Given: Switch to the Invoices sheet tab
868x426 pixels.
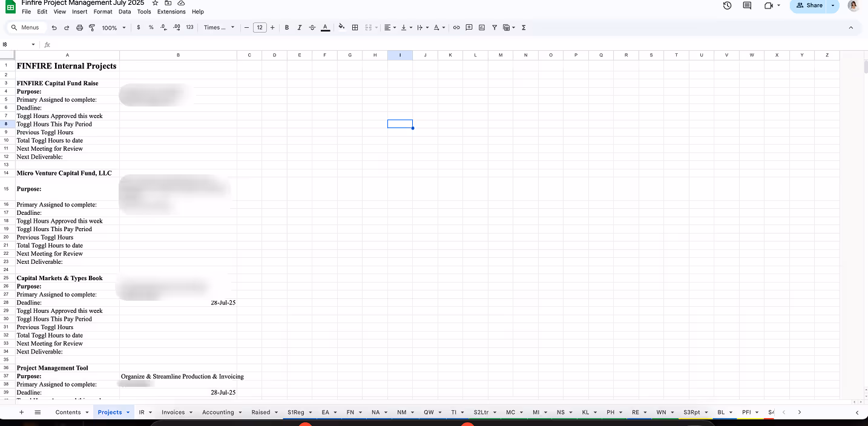Looking at the screenshot, I should tap(173, 413).
